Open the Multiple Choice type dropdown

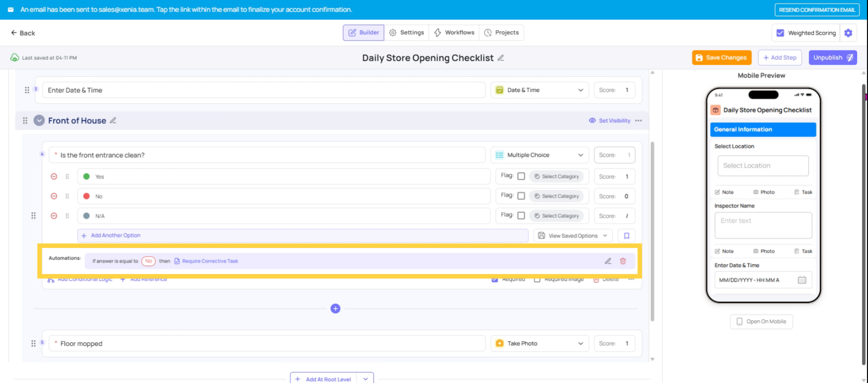click(540, 155)
